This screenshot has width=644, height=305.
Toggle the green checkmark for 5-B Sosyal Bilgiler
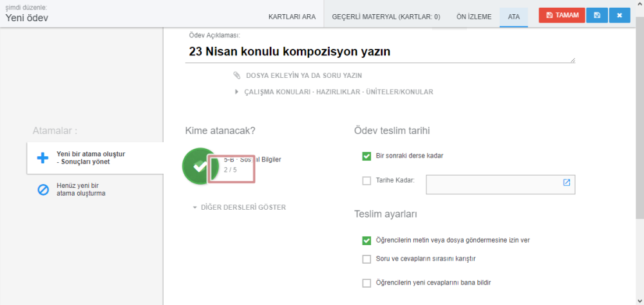pos(200,166)
